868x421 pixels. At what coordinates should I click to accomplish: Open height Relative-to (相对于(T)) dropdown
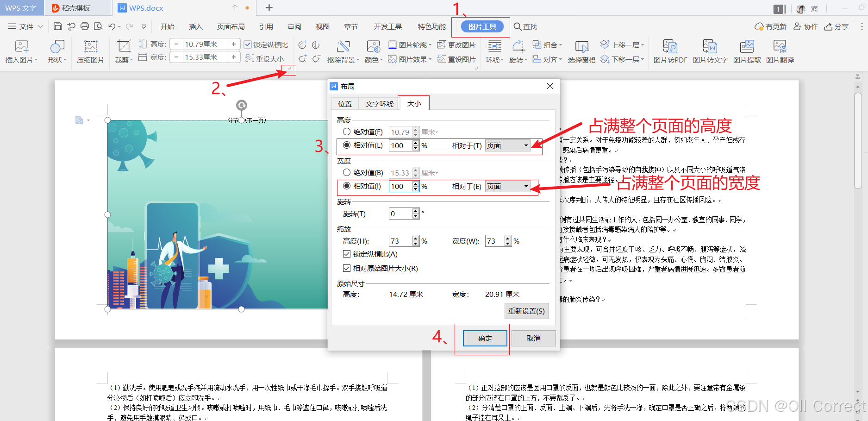click(x=507, y=145)
